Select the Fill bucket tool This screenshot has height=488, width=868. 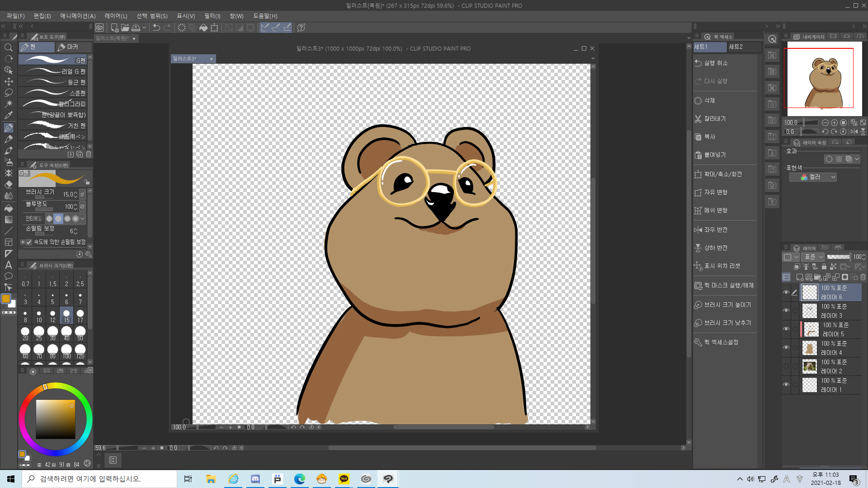tap(9, 208)
